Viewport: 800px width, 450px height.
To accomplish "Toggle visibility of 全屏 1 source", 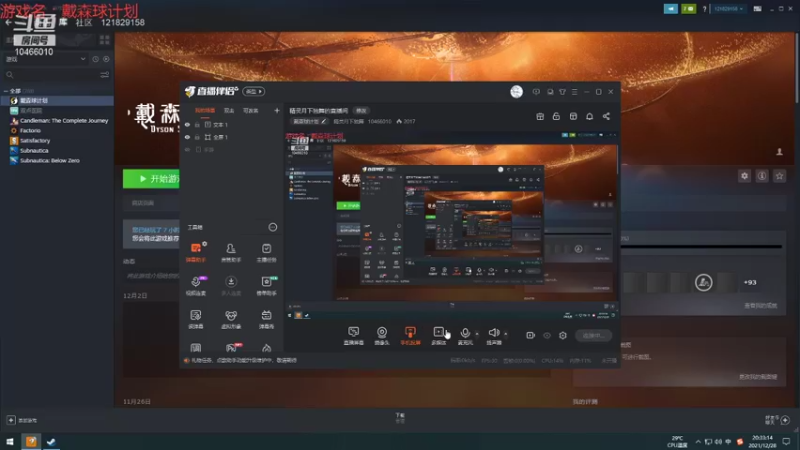I will [x=187, y=137].
